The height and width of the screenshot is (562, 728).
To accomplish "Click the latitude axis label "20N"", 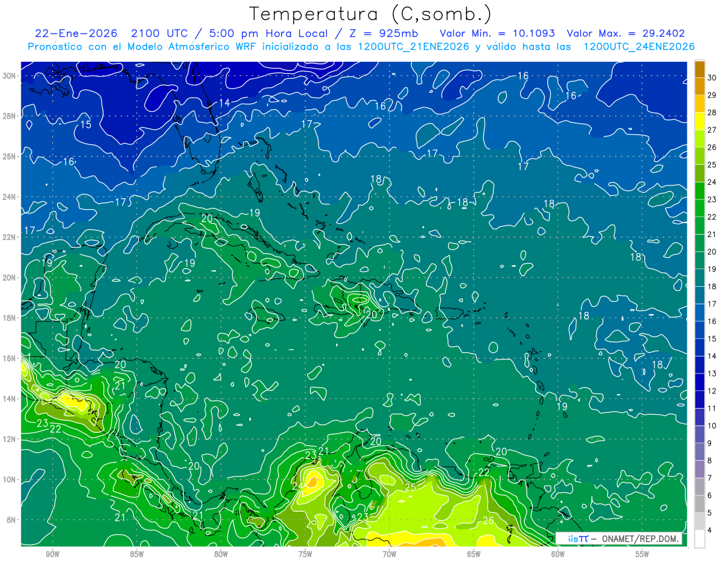I will (x=10, y=277).
